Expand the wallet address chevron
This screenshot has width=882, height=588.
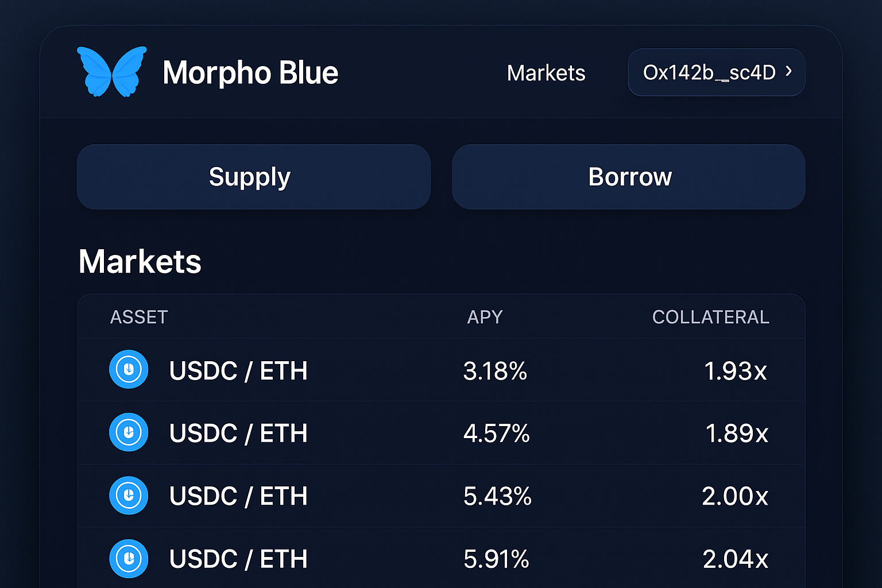point(790,72)
